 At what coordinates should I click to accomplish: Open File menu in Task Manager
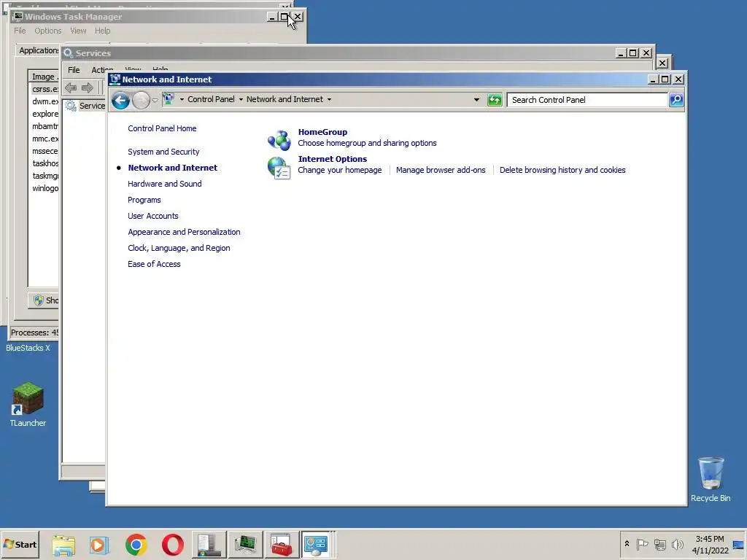pos(20,31)
